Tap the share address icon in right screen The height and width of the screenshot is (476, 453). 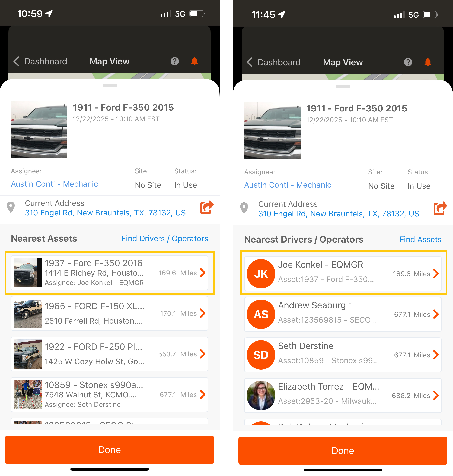coord(440,208)
